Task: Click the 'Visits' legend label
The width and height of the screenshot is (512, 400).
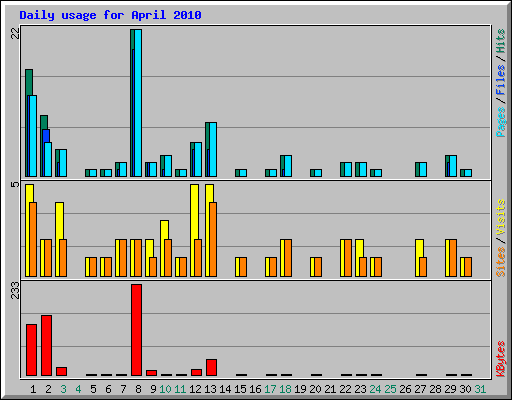Action: (500, 217)
